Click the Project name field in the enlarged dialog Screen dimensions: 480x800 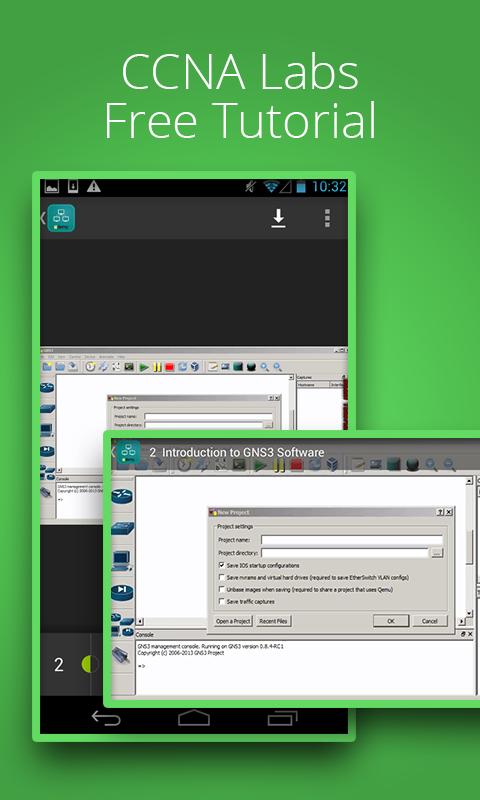pos(351,540)
